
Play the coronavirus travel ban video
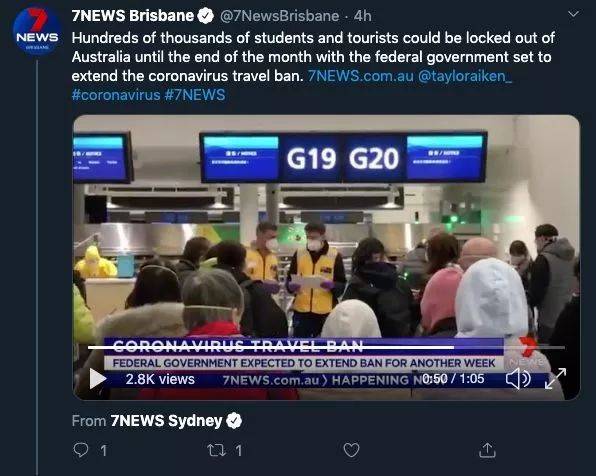98,379
